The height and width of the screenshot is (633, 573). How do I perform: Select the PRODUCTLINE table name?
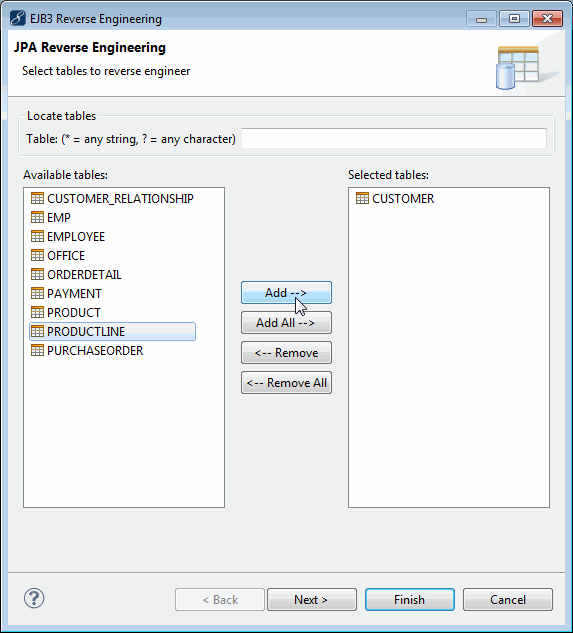pyautogui.click(x=86, y=331)
